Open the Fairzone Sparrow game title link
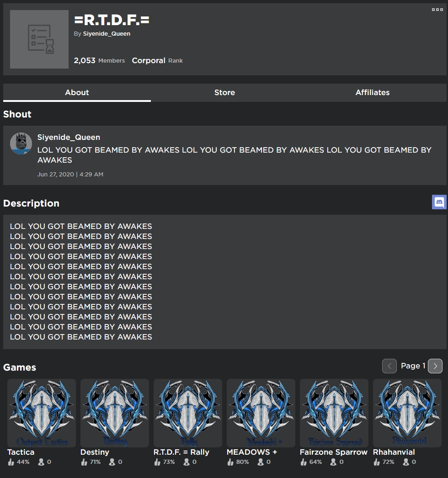 (x=334, y=452)
